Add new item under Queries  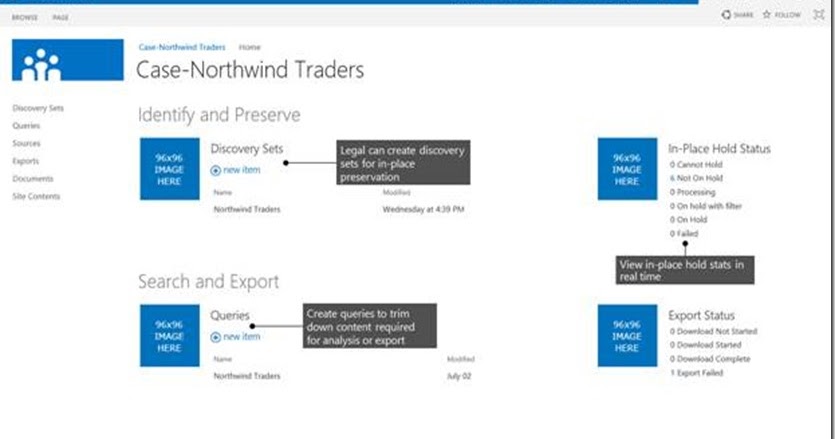click(x=241, y=337)
